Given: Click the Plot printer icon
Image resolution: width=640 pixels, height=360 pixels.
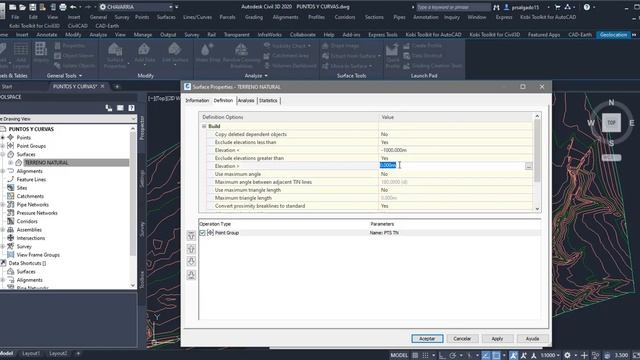Looking at the screenshot, I should click(x=62, y=7).
